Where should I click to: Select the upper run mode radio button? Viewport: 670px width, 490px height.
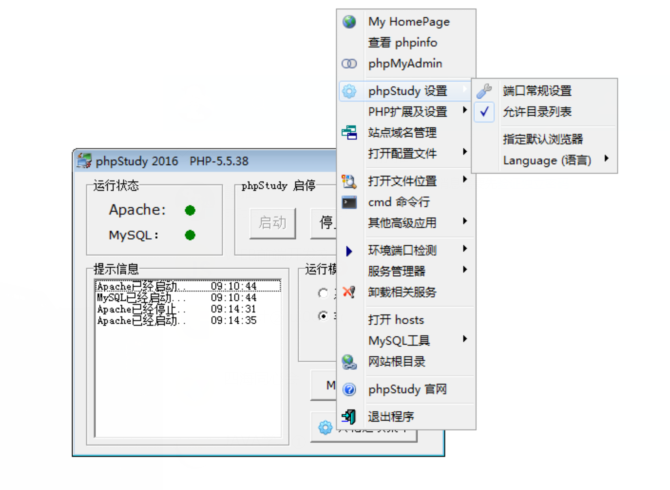tap(323, 293)
